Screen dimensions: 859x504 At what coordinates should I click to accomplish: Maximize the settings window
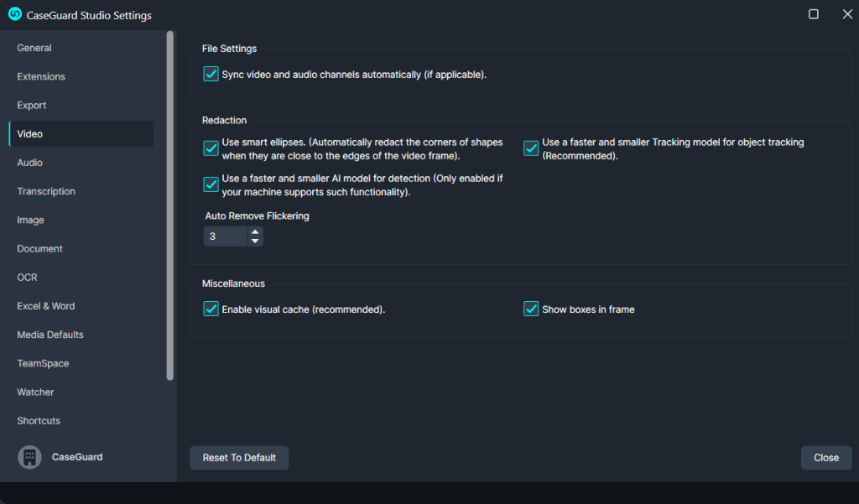click(x=813, y=14)
